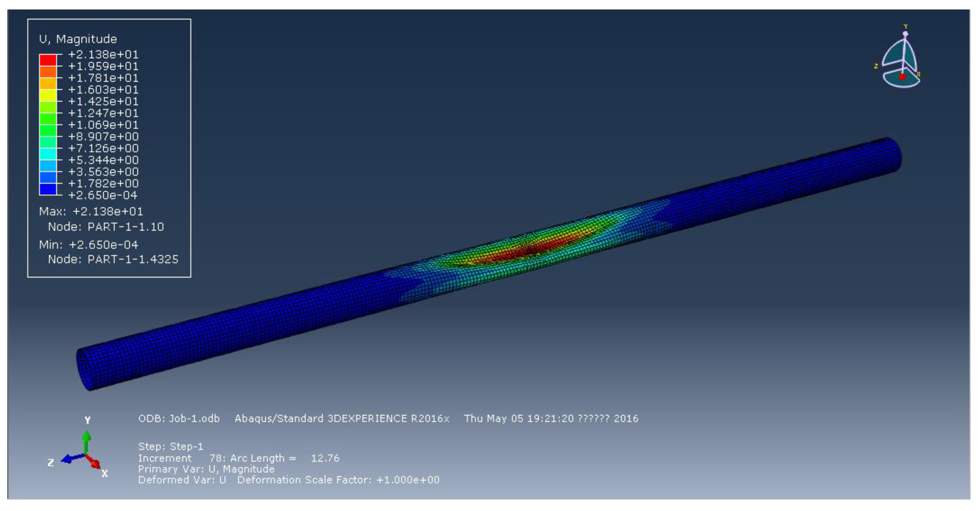Click the 'Max: +2.138e+01' legend text

(x=91, y=211)
